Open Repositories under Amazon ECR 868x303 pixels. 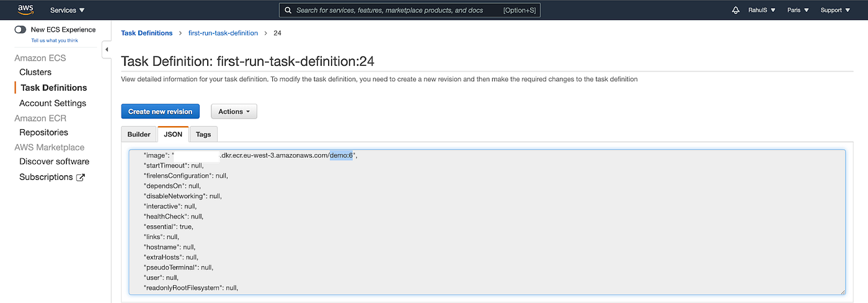(x=43, y=132)
